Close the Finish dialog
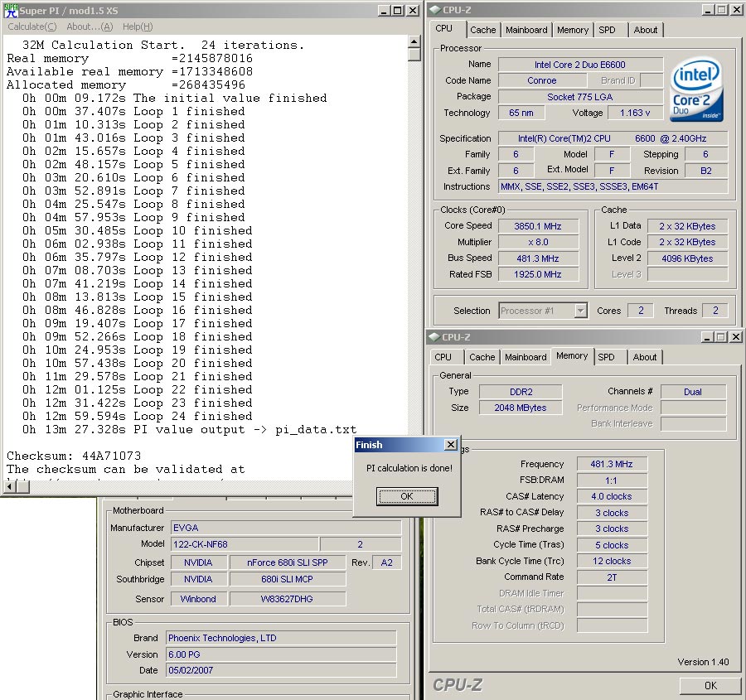 450,445
